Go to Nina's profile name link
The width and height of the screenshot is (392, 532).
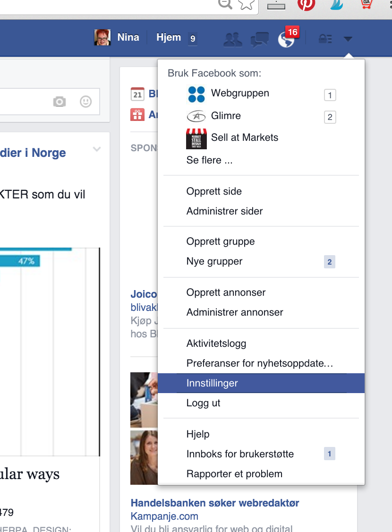click(128, 37)
